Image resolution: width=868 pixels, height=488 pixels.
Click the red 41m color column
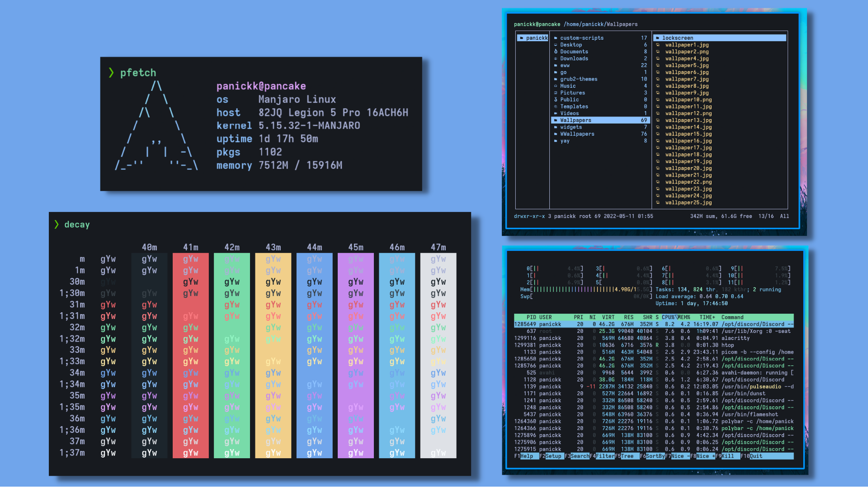190,355
